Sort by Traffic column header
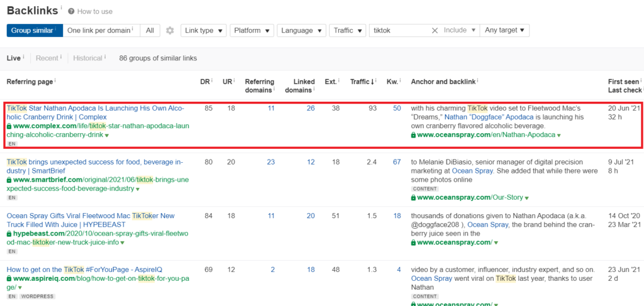 (362, 82)
